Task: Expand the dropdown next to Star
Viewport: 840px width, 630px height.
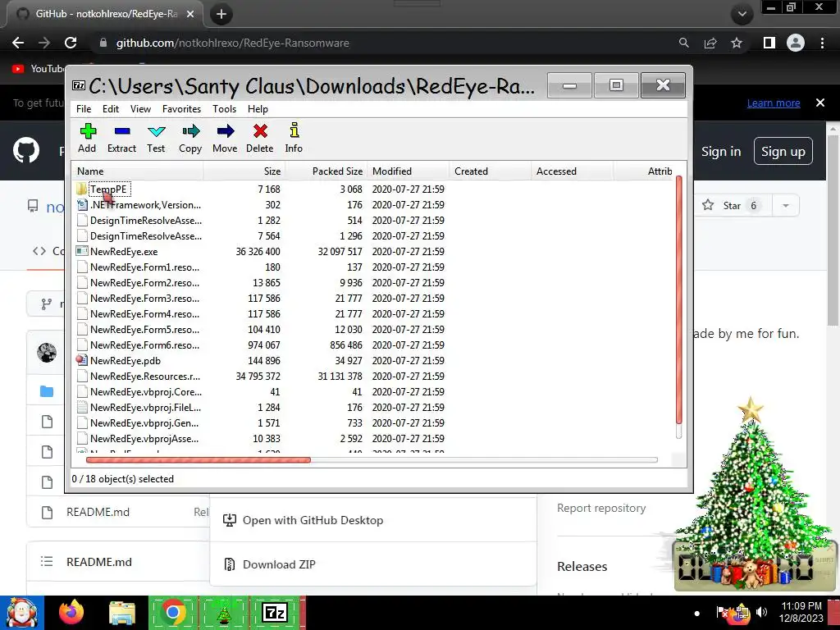Action: 786,206
